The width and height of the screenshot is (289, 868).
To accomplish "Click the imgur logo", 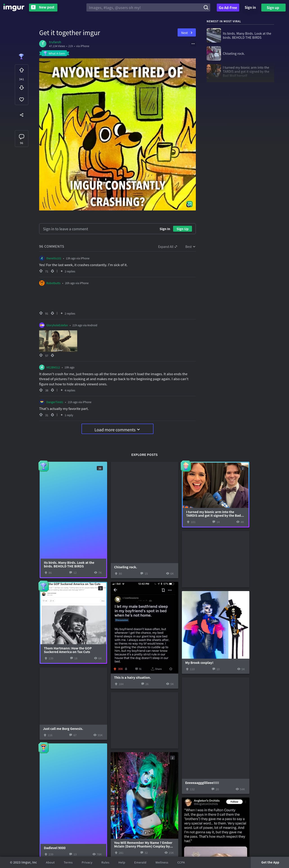I will click(x=14, y=7).
